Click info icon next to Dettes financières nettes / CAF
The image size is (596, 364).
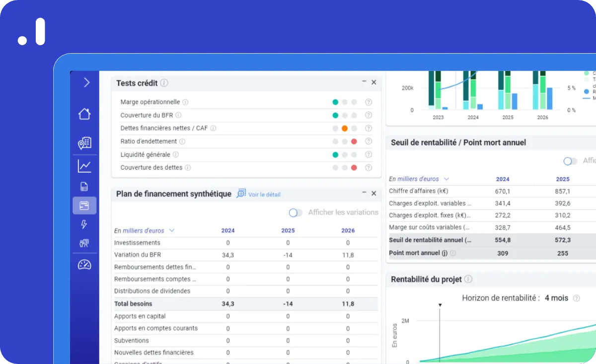point(213,128)
